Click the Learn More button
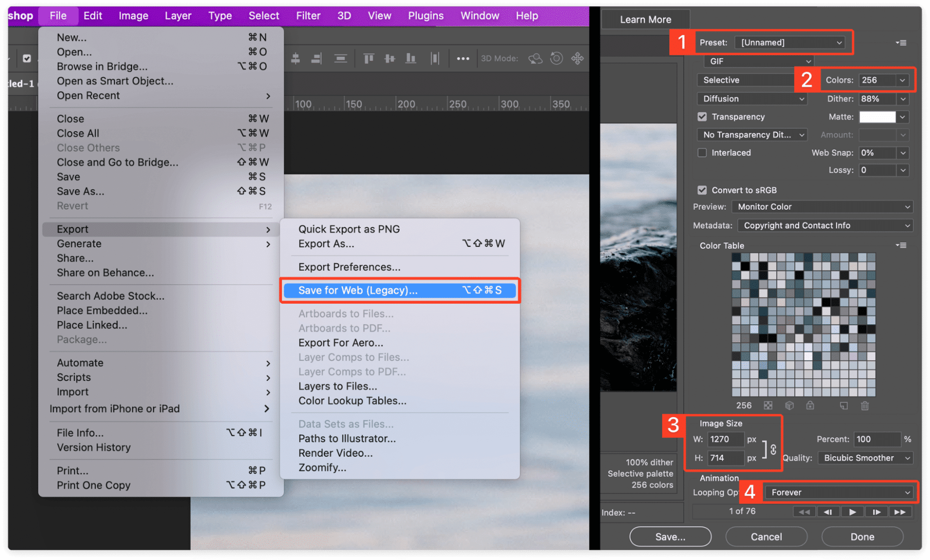The width and height of the screenshot is (930, 560). coord(645,20)
